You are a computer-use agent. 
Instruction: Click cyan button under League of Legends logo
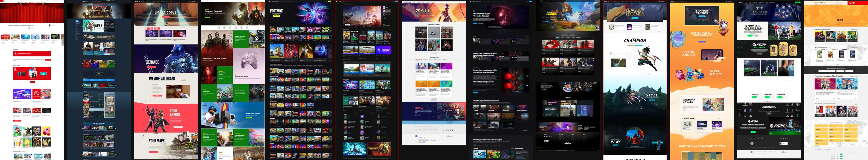[x=635, y=18]
